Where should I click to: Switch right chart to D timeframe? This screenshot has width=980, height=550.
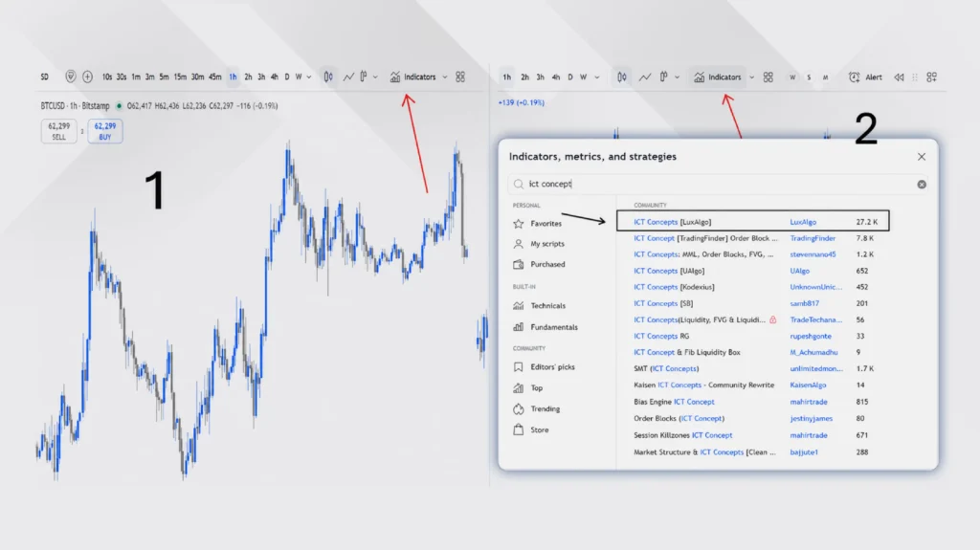[570, 77]
